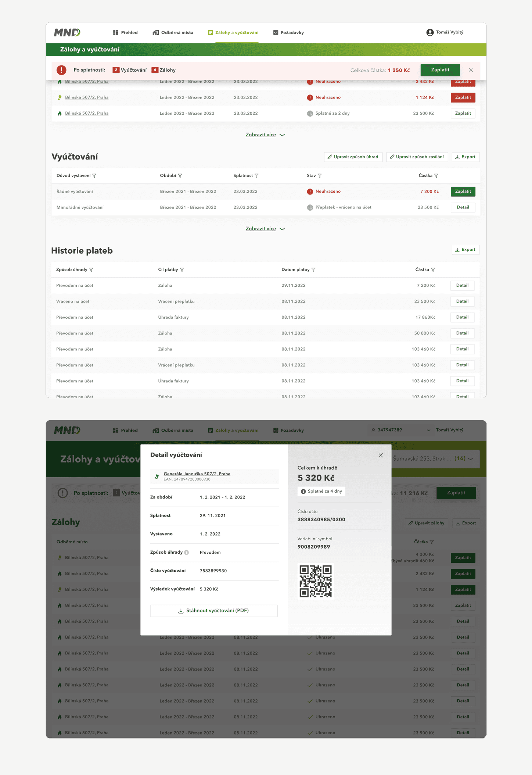Open the 347947389 account dropdown
This screenshot has height=775, width=532.
400,430
